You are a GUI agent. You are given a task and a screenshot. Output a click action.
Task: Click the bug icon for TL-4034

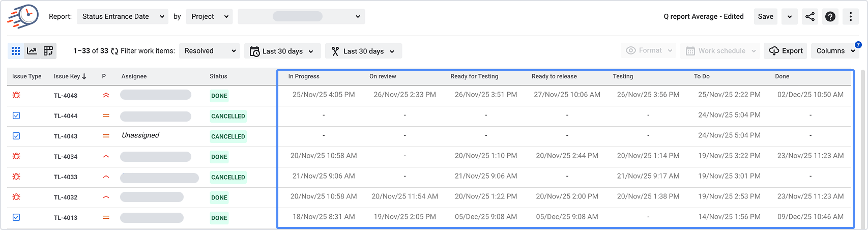pyautogui.click(x=16, y=156)
